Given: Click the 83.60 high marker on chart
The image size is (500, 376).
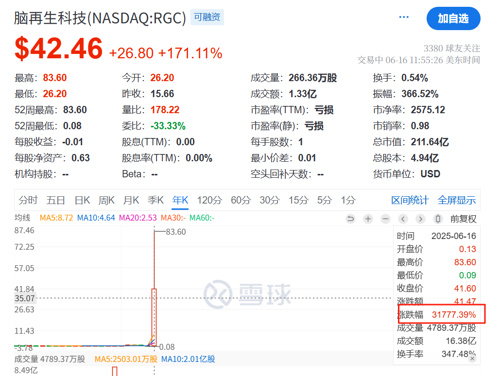Looking at the screenshot, I should pyautogui.click(x=176, y=232).
